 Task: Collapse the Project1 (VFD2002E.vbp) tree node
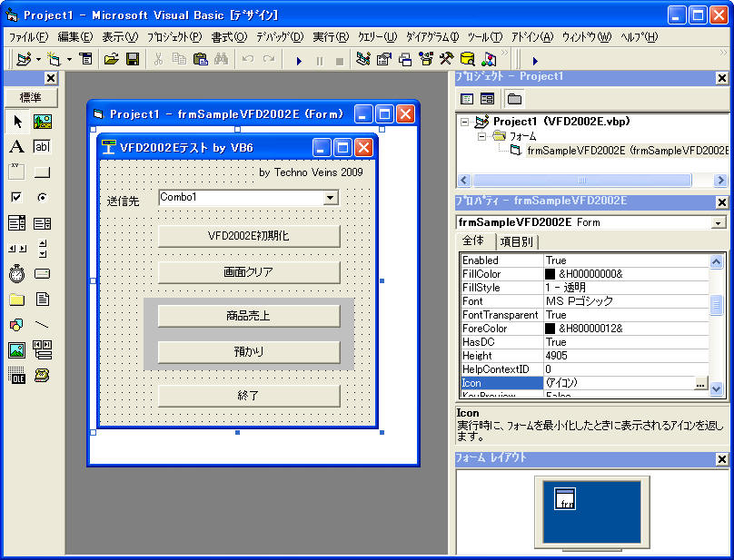(464, 123)
